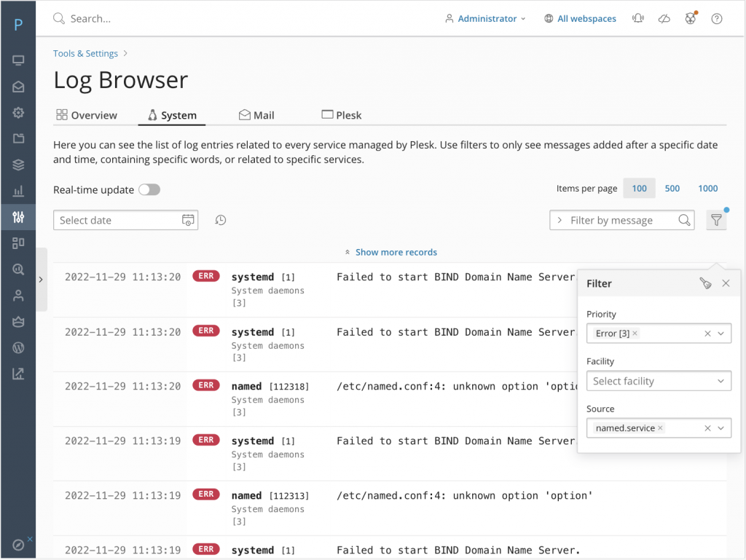Click the broom clear-filter icon
The image size is (746, 560).
point(705,283)
